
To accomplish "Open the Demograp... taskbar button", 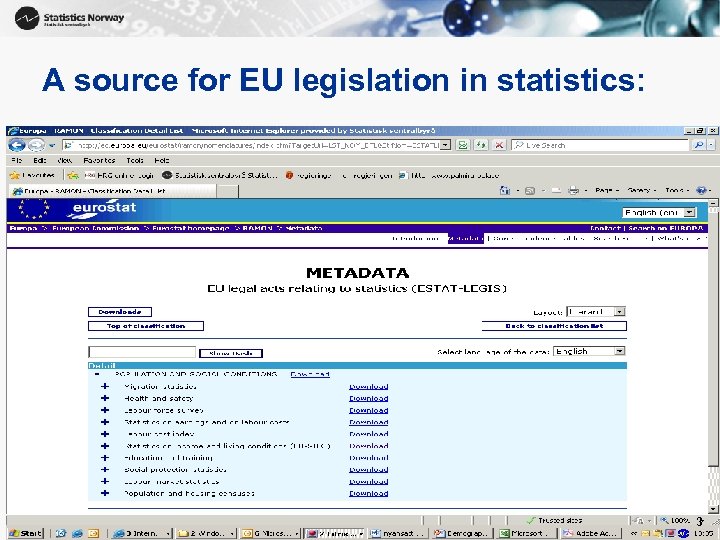I will point(463,533).
